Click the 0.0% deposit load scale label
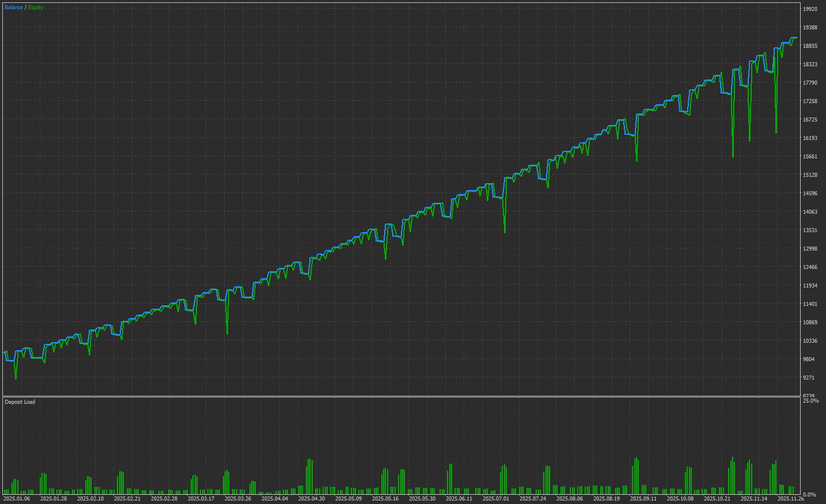The width and height of the screenshot is (826, 504). pyautogui.click(x=809, y=495)
